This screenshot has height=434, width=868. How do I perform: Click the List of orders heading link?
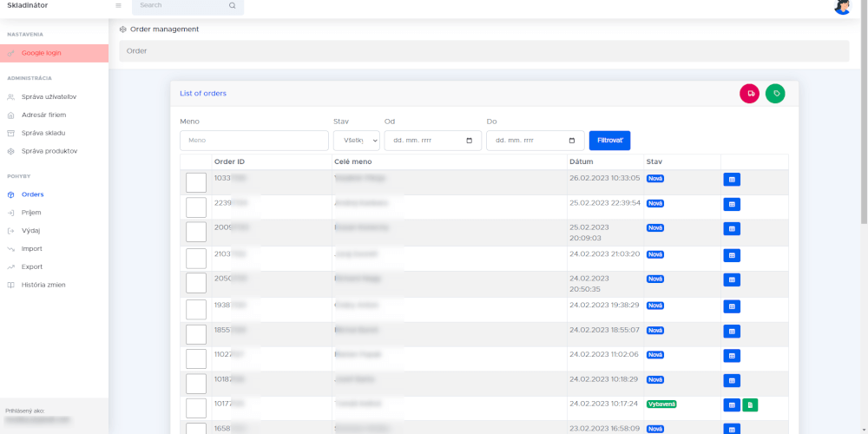203,93
